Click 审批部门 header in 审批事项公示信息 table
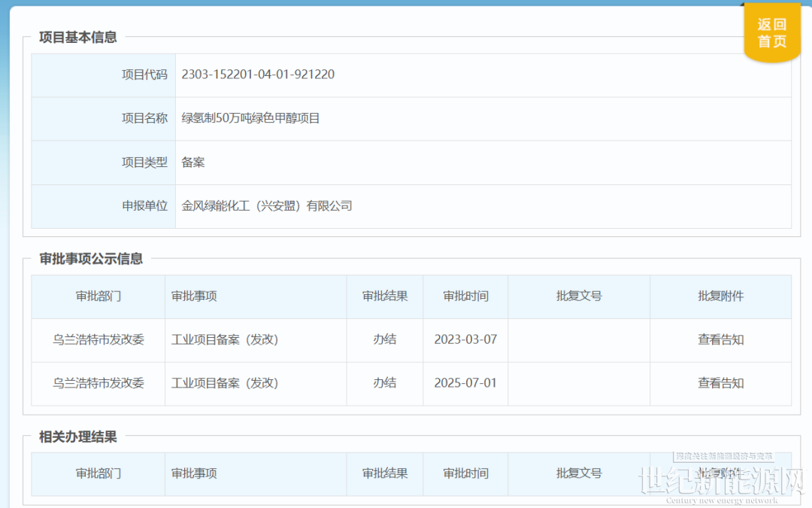 [98, 296]
